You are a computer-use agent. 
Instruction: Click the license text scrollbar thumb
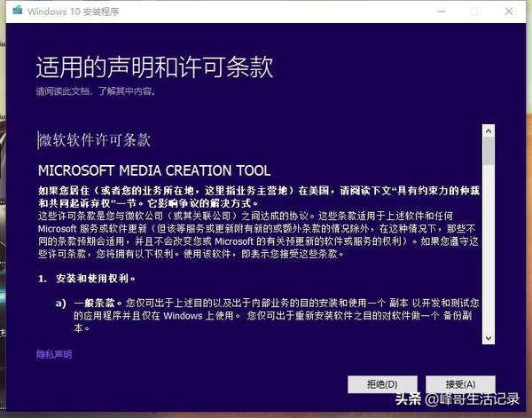point(489,151)
